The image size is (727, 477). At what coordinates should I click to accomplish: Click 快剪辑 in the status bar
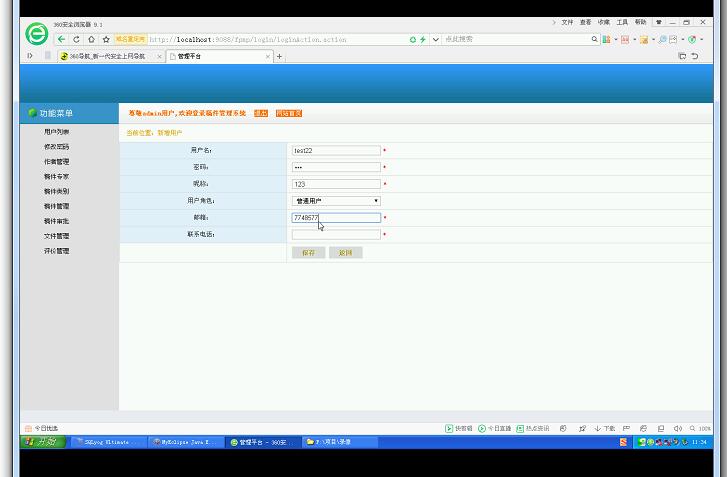click(x=459, y=428)
